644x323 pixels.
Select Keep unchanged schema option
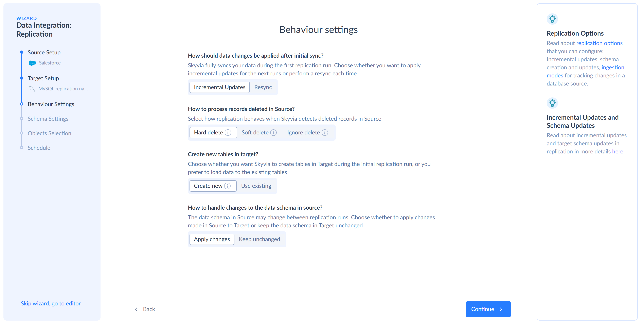pos(259,239)
